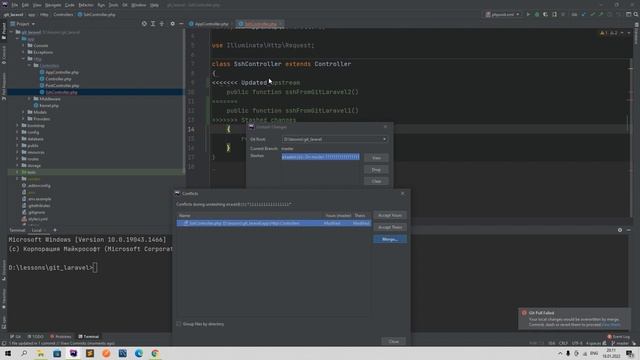Select SshController.php row in Conflicts table
Screen dimensions: 640x360
click(x=273, y=223)
